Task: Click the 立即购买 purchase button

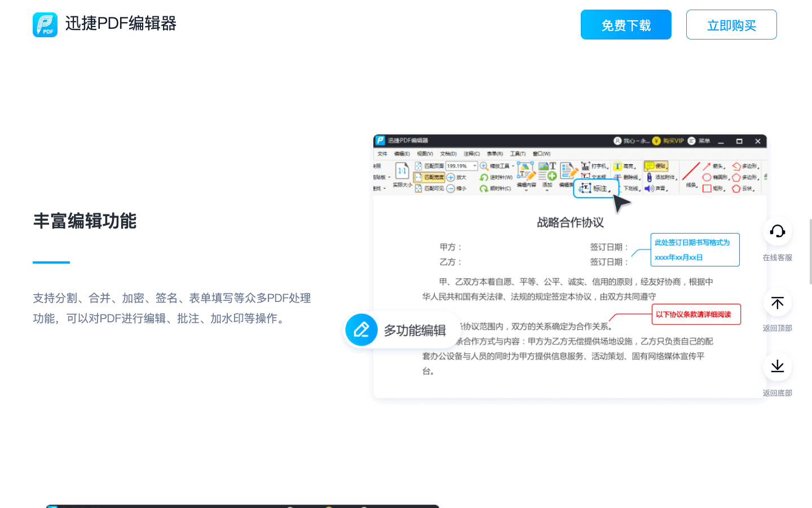Action: (731, 24)
